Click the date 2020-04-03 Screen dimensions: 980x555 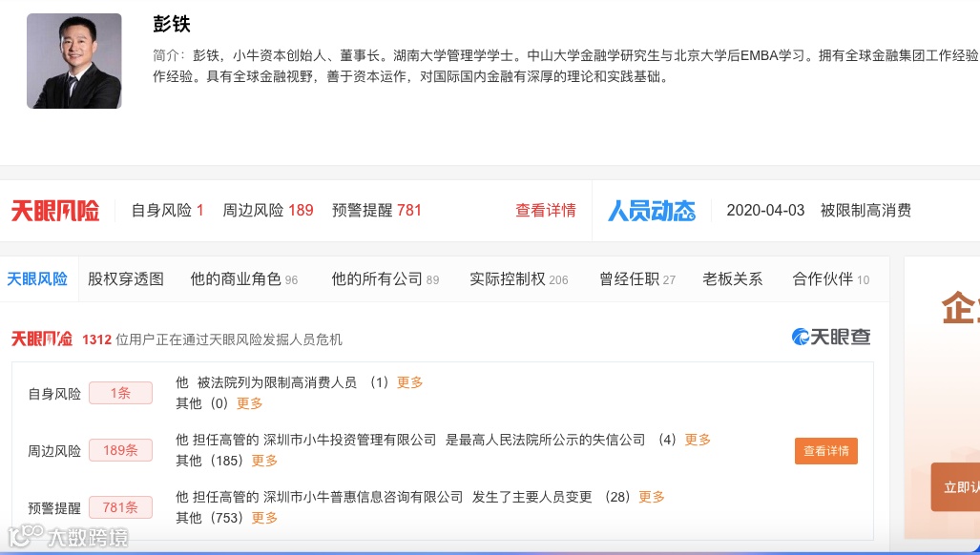click(765, 211)
